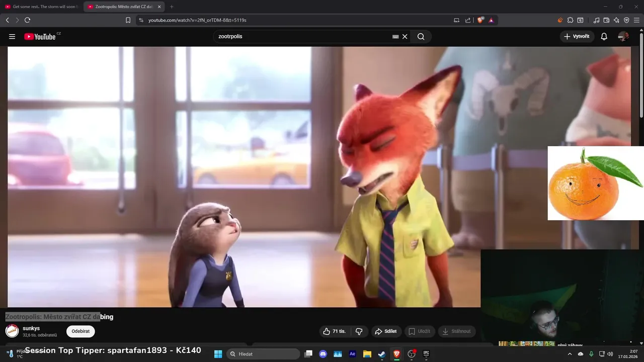Share this page from address bar
644x362 pixels.
pos(468,20)
